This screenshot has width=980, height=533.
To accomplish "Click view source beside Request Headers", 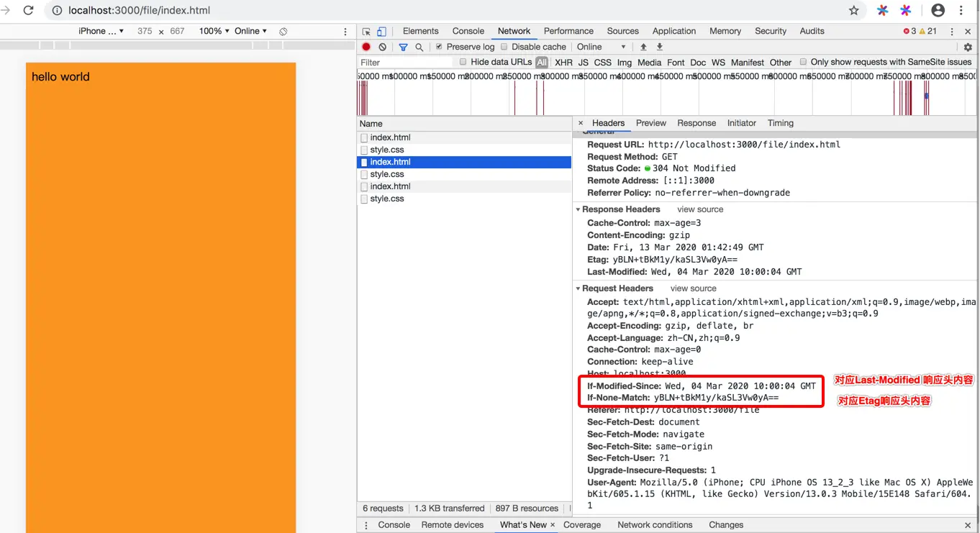I will 694,288.
